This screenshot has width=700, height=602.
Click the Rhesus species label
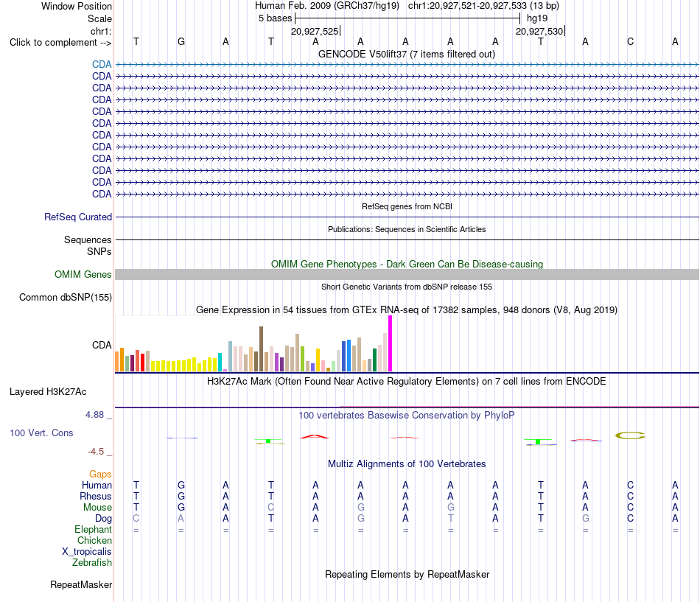96,497
